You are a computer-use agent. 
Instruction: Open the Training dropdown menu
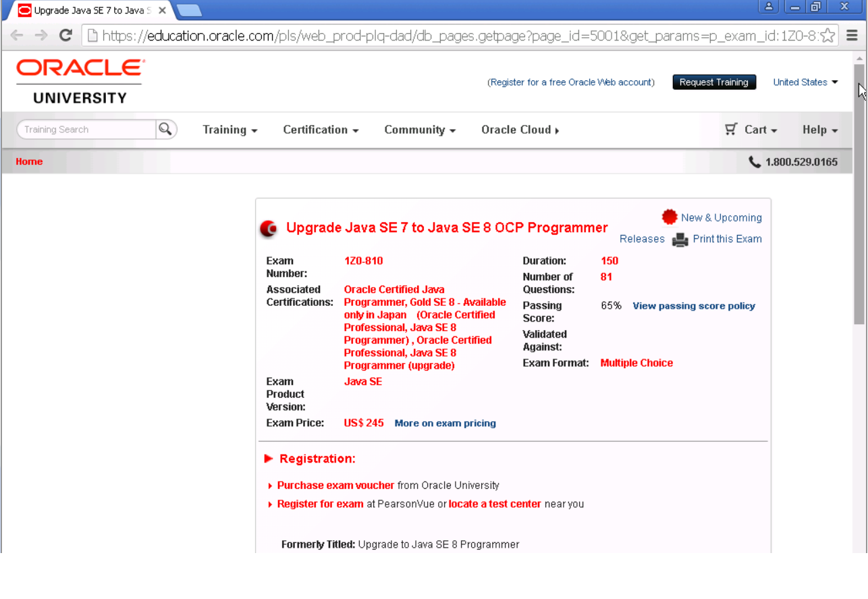(x=230, y=130)
